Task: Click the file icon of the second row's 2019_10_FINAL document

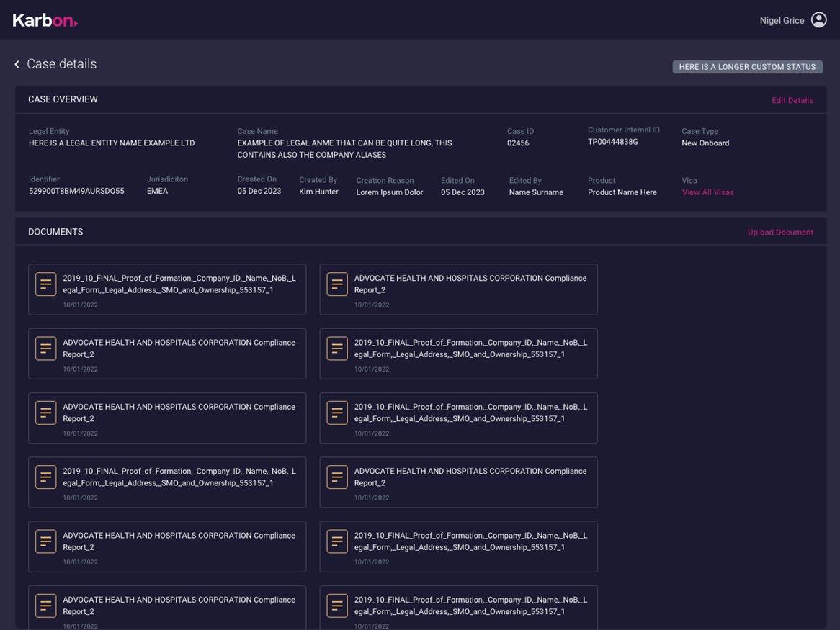Action: [337, 348]
